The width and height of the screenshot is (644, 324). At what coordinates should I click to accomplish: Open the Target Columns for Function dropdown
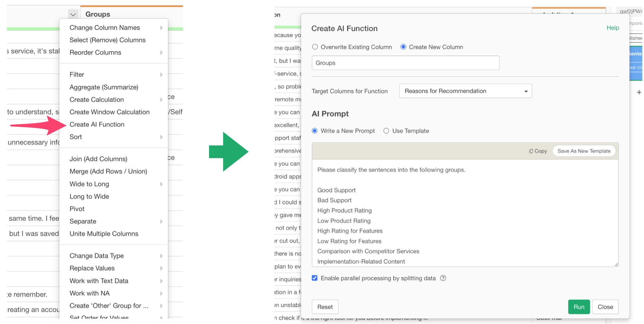(466, 91)
